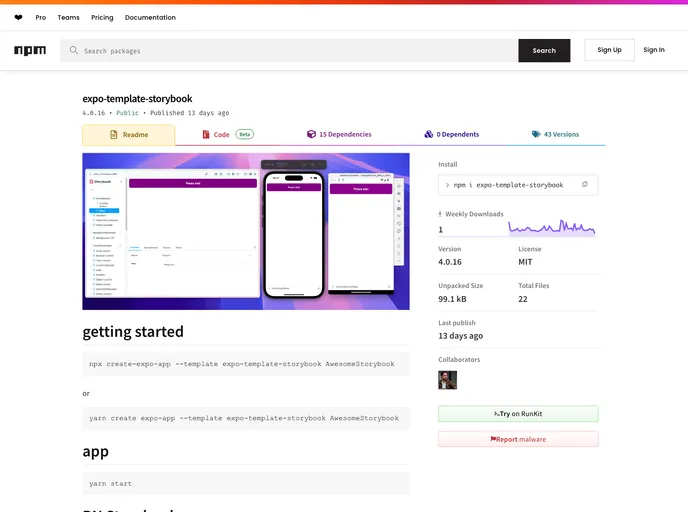The image size is (688, 512).
Task: Open the Pricing link
Action: [102, 18]
